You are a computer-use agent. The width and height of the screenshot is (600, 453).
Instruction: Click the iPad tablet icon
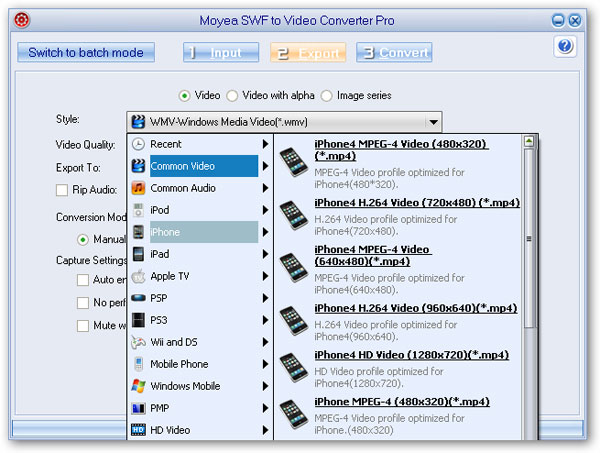click(138, 254)
